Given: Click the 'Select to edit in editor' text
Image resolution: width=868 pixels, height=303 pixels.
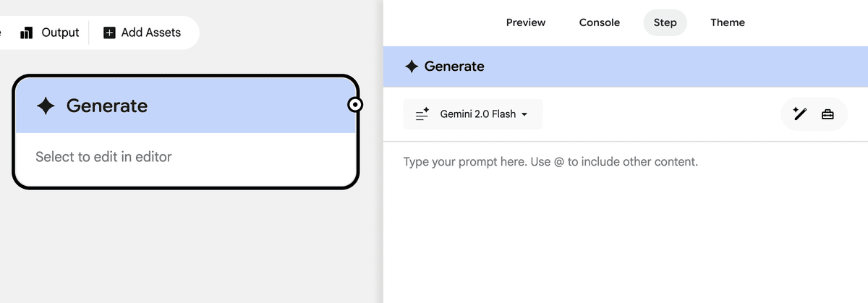Looking at the screenshot, I should [103, 157].
